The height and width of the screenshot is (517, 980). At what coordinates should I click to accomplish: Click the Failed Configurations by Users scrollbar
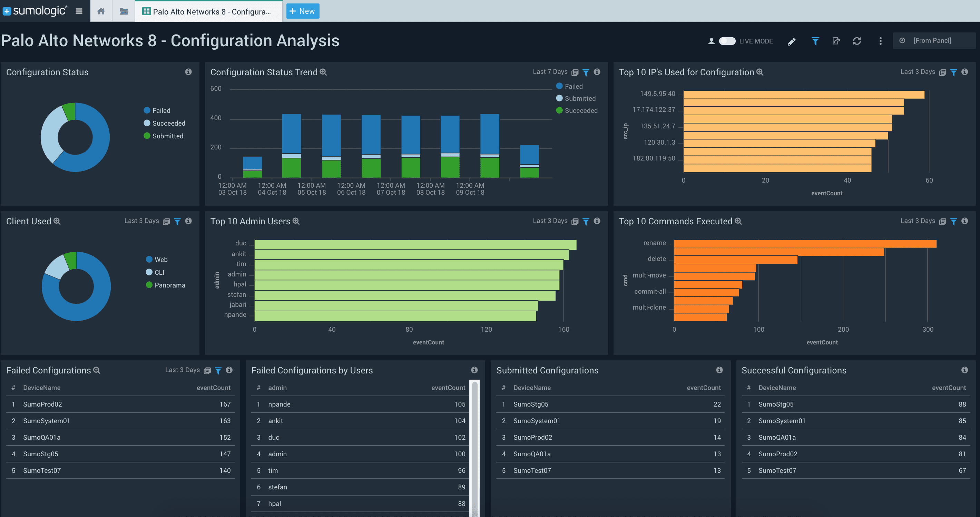pyautogui.click(x=474, y=438)
